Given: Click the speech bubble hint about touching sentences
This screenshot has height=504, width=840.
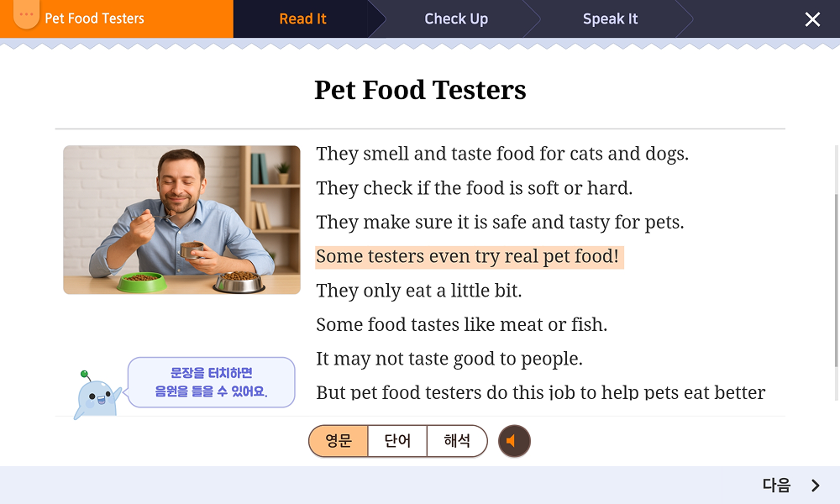Looking at the screenshot, I should (211, 382).
